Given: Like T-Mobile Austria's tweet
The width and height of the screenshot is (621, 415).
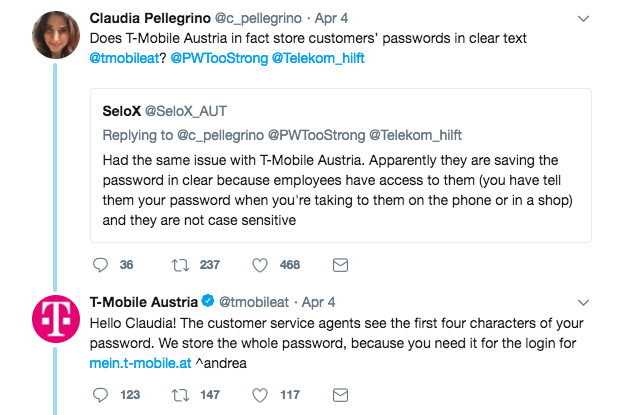Looking at the screenshot, I should click(260, 395).
